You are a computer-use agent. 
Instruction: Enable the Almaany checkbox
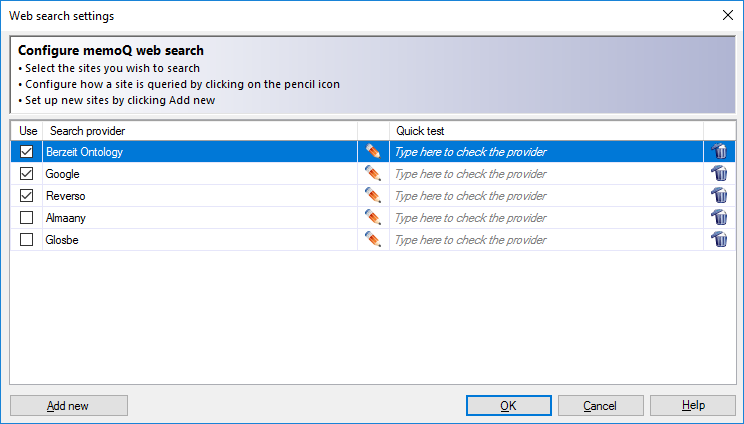[27, 218]
